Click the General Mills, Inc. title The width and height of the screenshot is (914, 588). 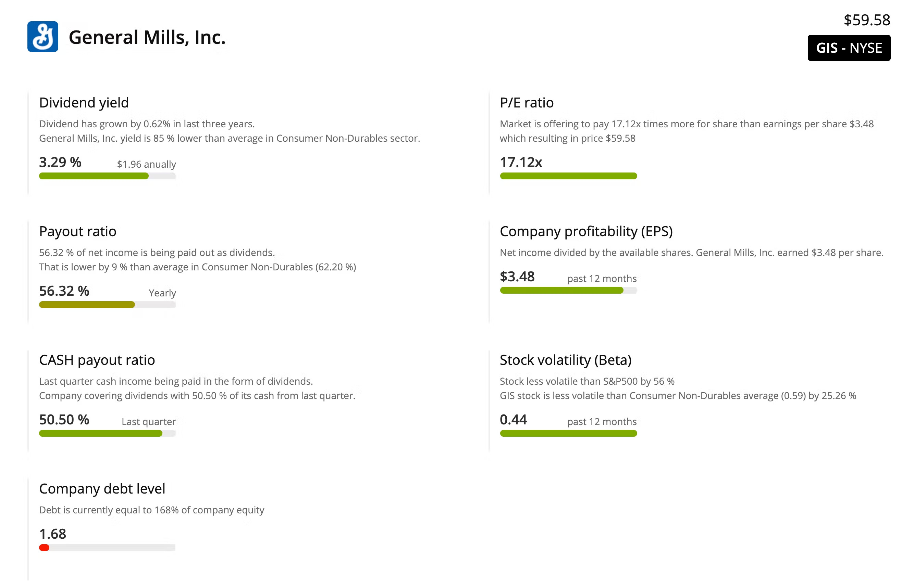(x=147, y=37)
